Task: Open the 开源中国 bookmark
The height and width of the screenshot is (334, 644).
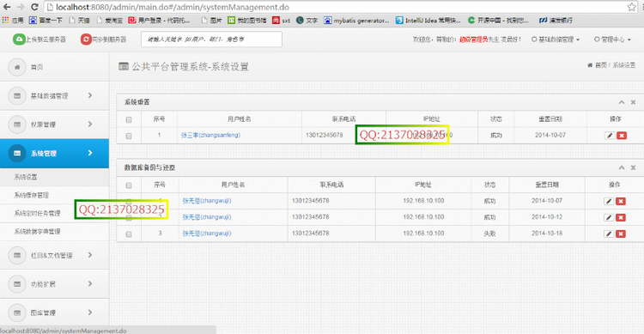Action: click(x=498, y=20)
